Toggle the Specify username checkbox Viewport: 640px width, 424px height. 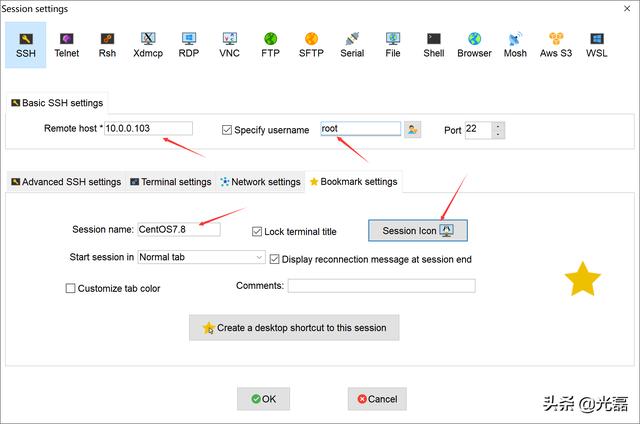pyautogui.click(x=227, y=130)
